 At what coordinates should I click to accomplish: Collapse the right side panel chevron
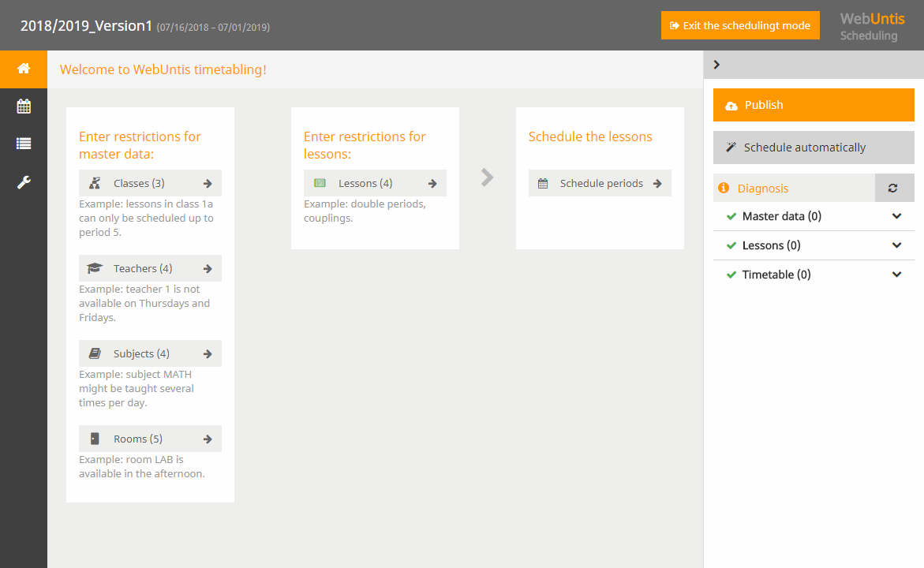716,65
